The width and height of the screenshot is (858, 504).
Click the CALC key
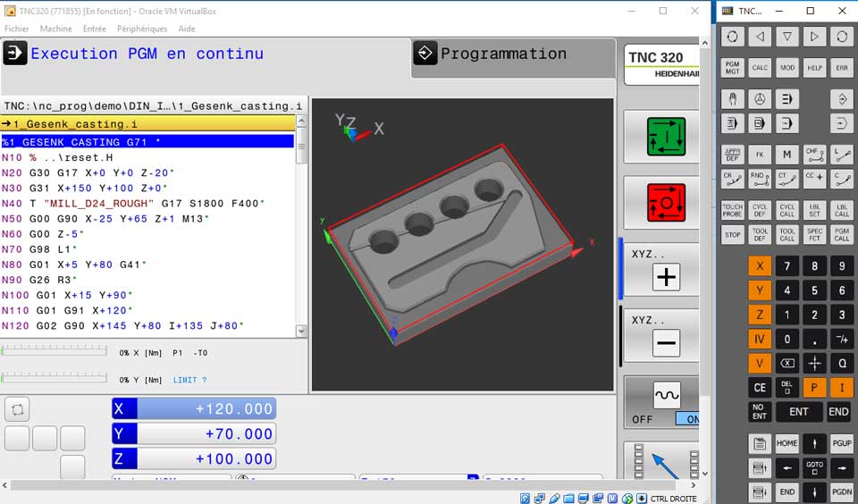pyautogui.click(x=760, y=68)
